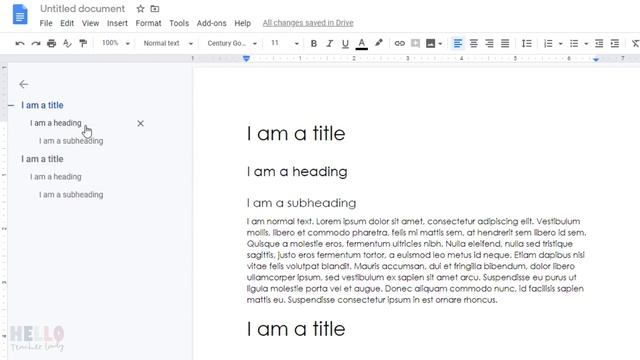Open the File menu
The height and width of the screenshot is (360, 640).
pos(46,23)
